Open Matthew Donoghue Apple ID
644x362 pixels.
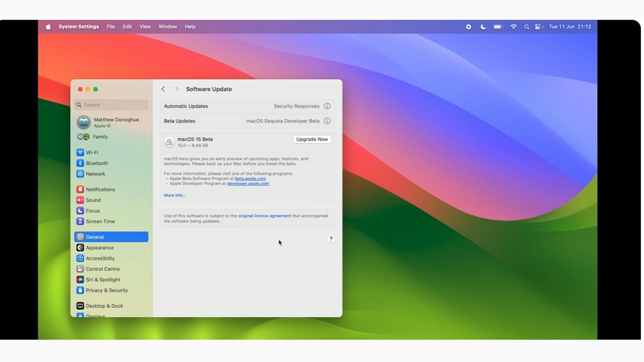(111, 122)
